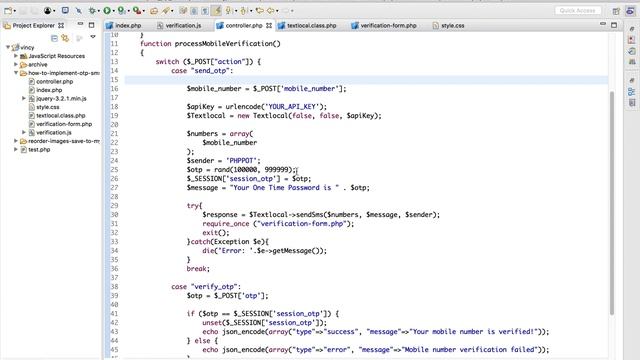
Task: Maximize the Project Explorer panel
Action: (91, 25)
